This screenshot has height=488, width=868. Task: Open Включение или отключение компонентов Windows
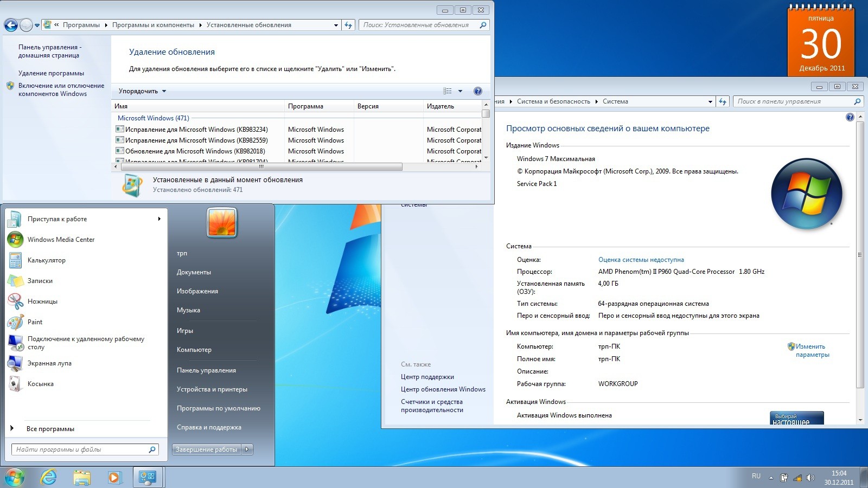(x=61, y=89)
